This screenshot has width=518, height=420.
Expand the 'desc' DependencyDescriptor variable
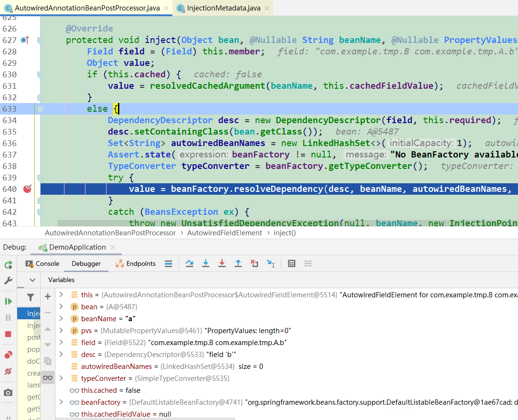(61, 354)
